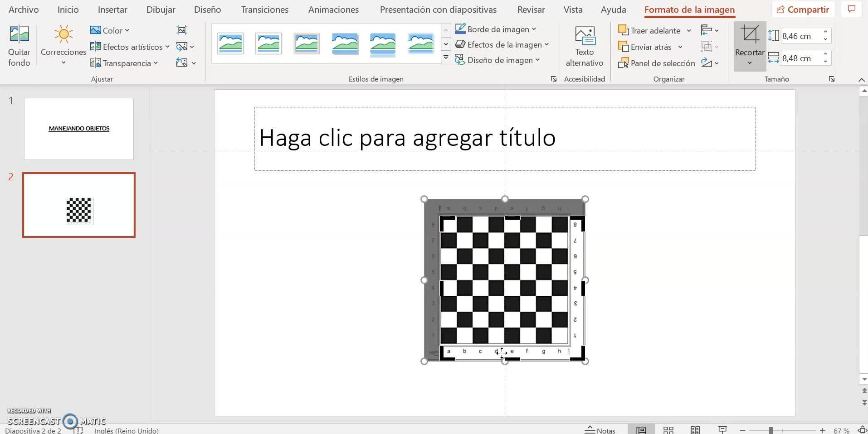The height and width of the screenshot is (434, 868).
Task: Expand the Efectos artísticos menu
Action: pyautogui.click(x=130, y=47)
